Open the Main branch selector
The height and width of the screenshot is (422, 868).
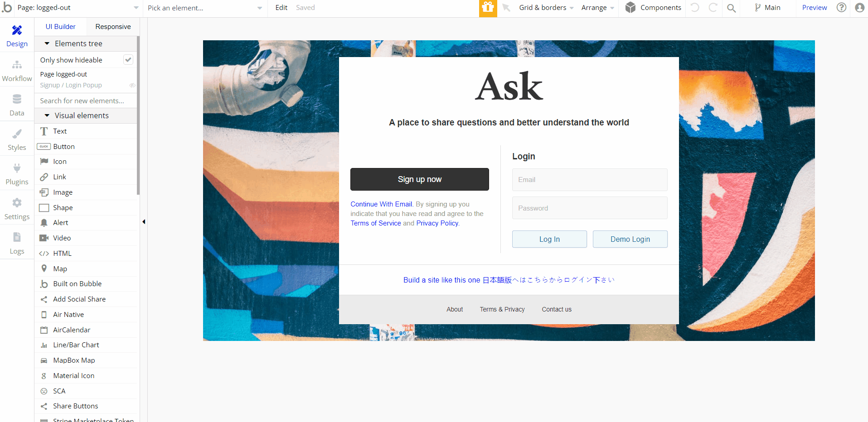(x=767, y=8)
